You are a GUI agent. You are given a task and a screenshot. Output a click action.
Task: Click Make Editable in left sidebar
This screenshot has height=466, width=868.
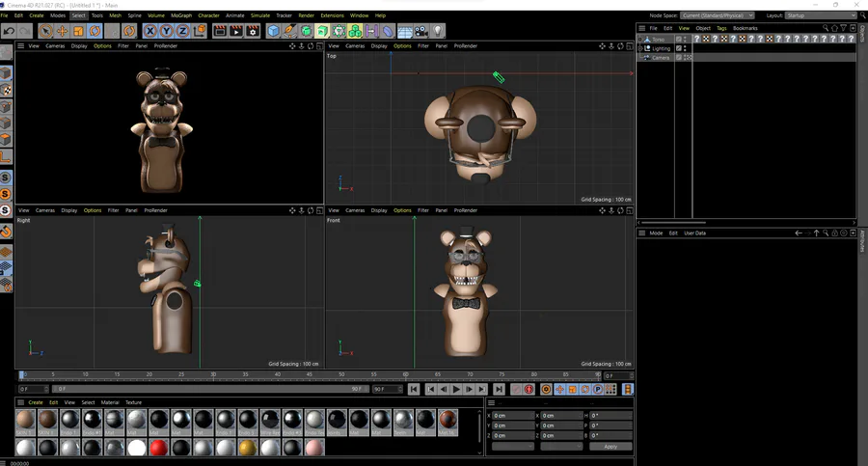click(6, 52)
